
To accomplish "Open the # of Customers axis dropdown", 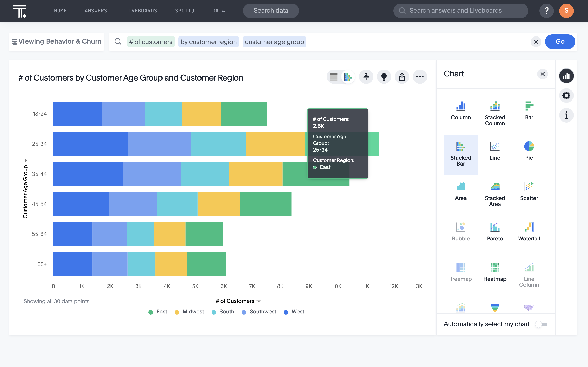I will 259,301.
